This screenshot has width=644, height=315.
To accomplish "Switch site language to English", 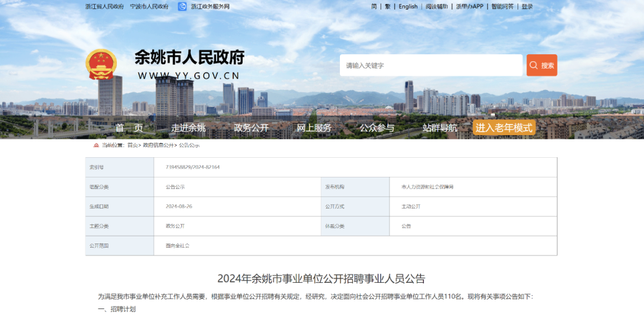I will tap(408, 7).
